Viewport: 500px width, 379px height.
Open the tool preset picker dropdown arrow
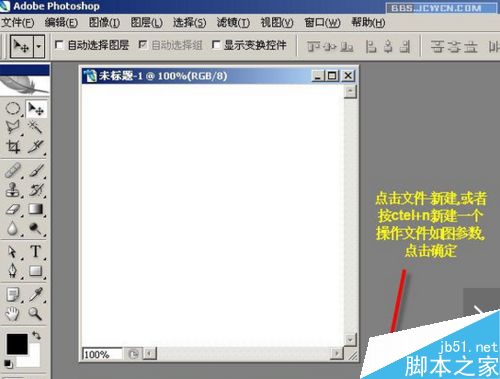39,46
